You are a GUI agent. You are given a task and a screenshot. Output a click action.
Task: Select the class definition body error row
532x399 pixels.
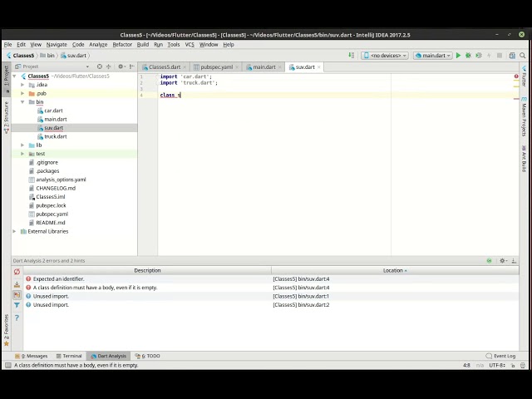point(271,288)
